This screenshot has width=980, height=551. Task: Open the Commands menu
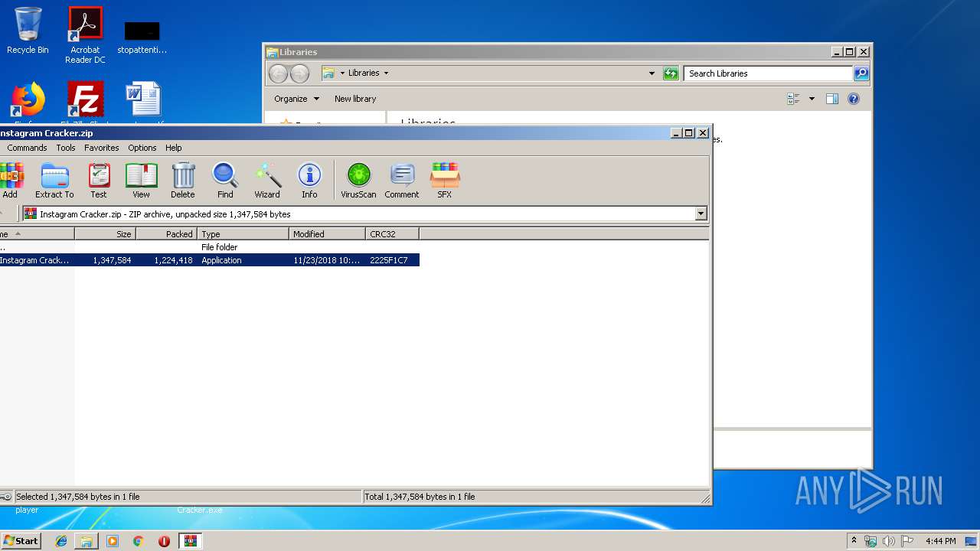(x=27, y=148)
